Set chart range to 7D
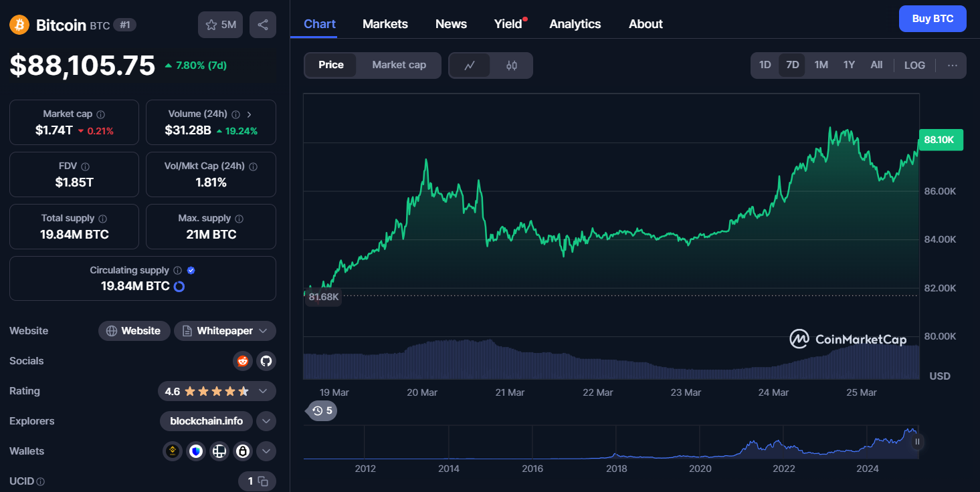The image size is (980, 492). pyautogui.click(x=793, y=65)
